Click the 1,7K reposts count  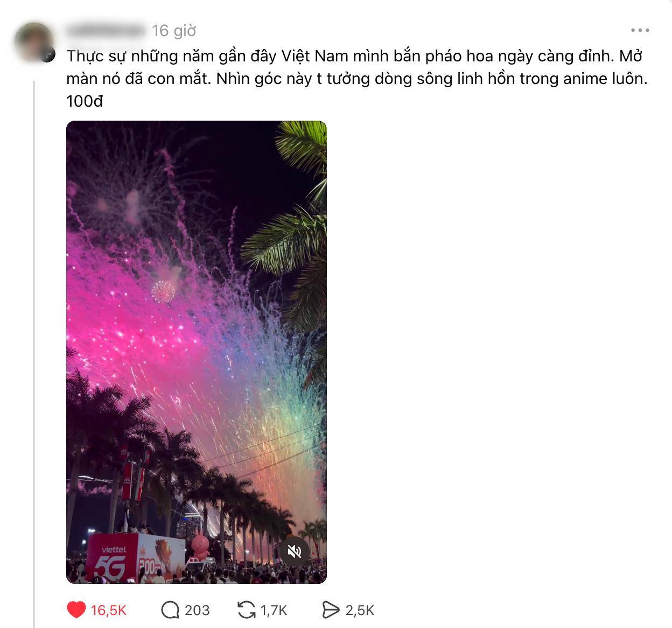point(274,610)
